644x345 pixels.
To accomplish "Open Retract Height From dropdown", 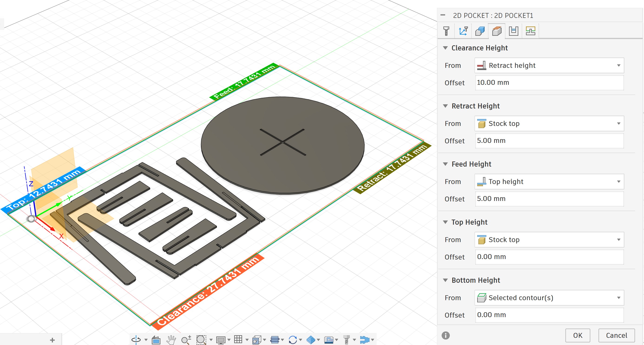I will pos(549,124).
